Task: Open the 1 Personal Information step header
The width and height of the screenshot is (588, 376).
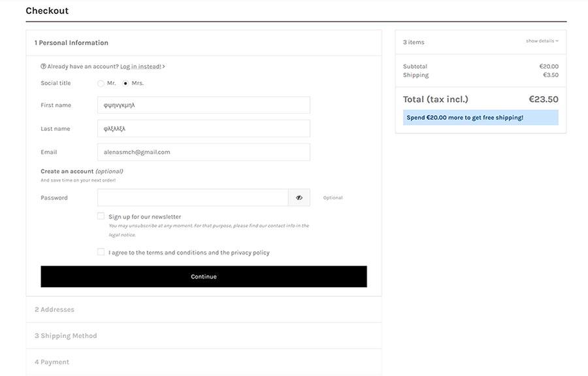Action: pos(204,43)
